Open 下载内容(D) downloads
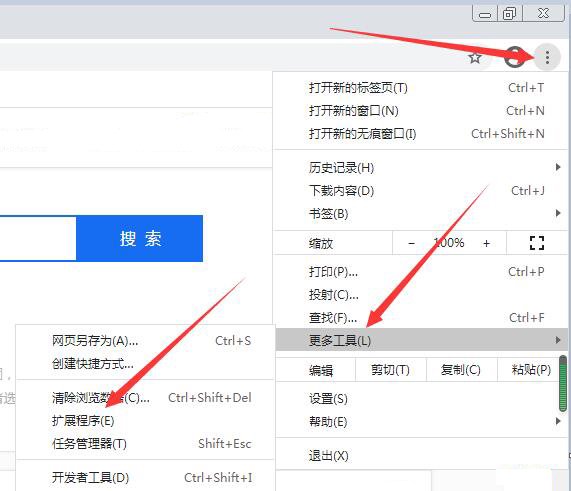The height and width of the screenshot is (491, 571). coord(421,190)
